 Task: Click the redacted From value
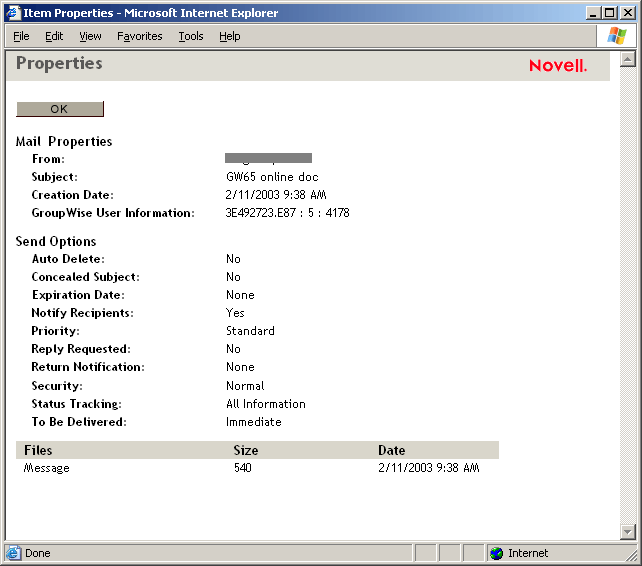tap(269, 158)
